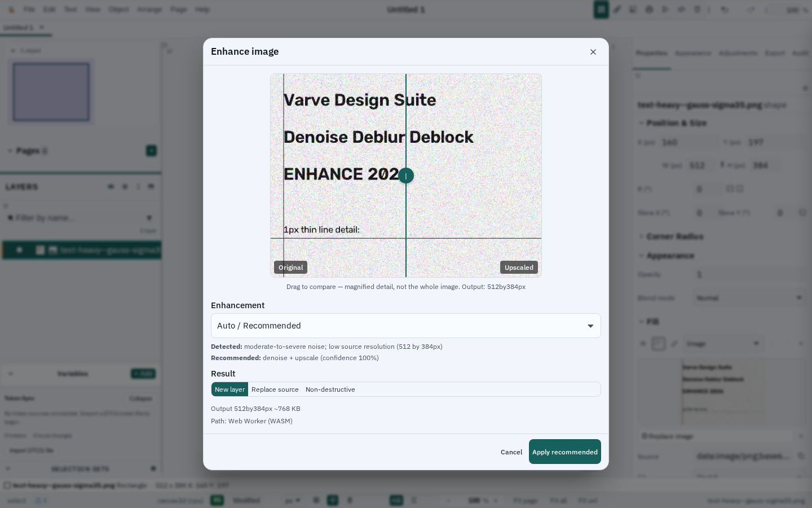Collapse the Position & Size section
This screenshot has height=508, width=812.
tap(641, 123)
